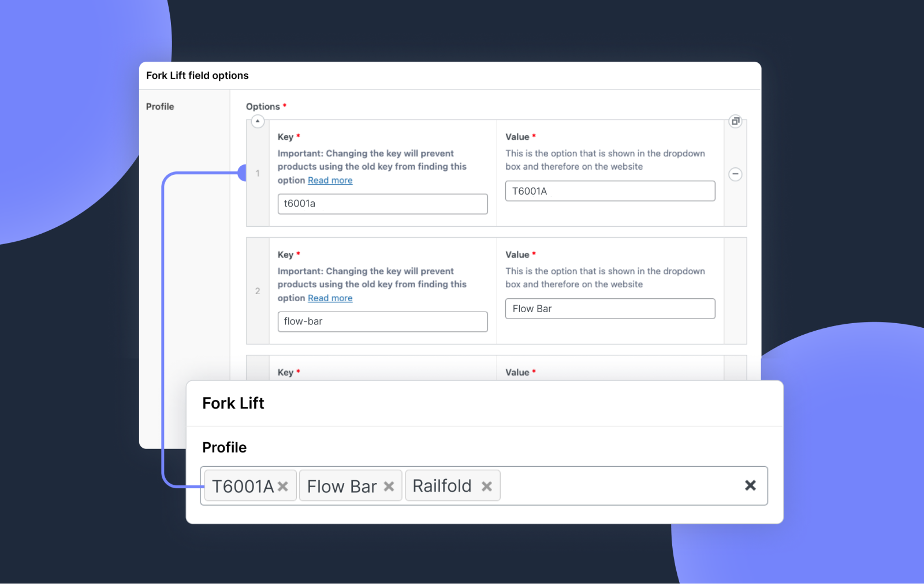Click the T6001A value input field

tap(610, 191)
